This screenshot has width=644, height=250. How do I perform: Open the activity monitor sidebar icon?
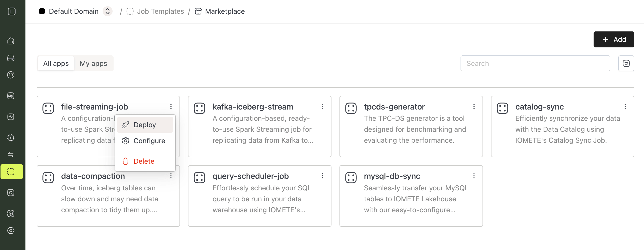coord(11,117)
